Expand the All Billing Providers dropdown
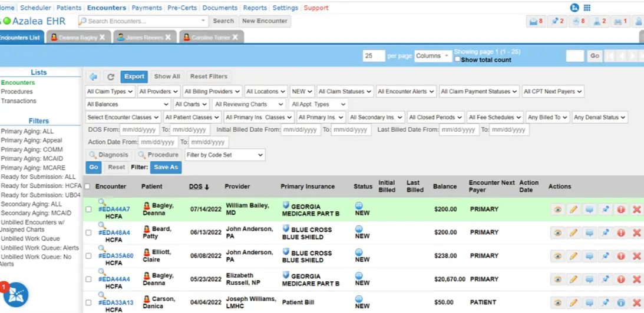This screenshot has width=644, height=313. coord(213,91)
